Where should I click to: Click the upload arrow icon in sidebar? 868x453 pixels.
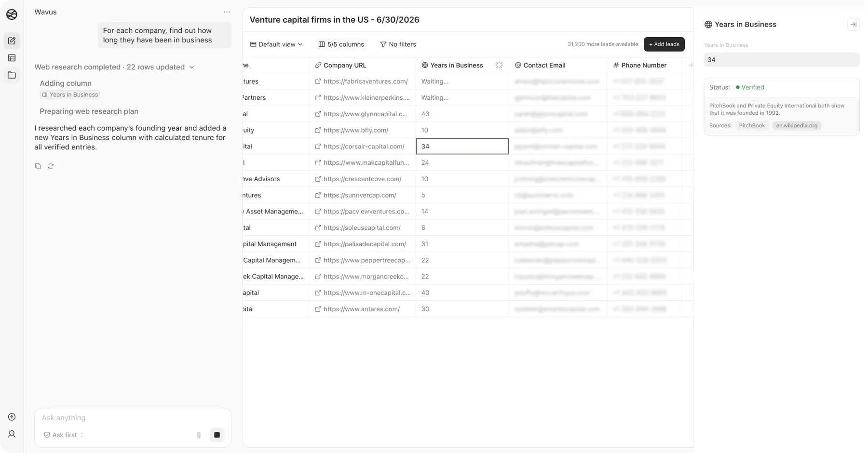pos(12,417)
